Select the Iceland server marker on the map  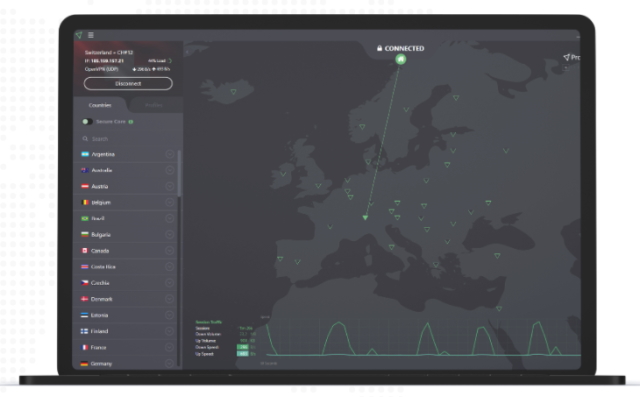[x=233, y=92]
